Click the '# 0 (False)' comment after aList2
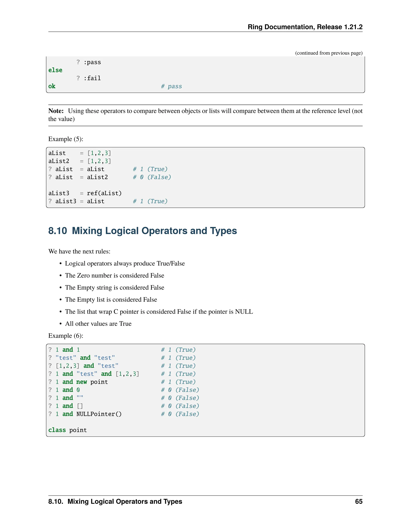The image size is (411, 532). pos(152,177)
